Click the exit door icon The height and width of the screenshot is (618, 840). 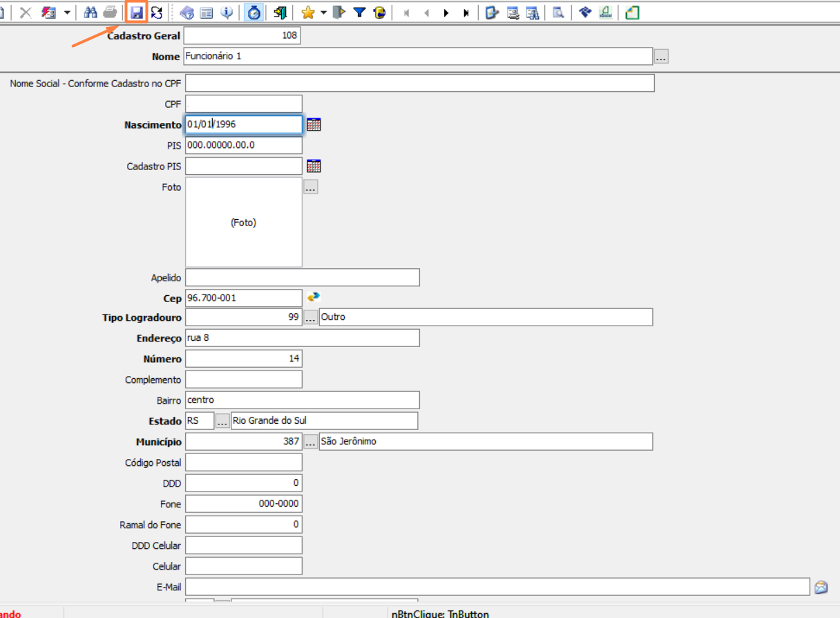coord(280,12)
